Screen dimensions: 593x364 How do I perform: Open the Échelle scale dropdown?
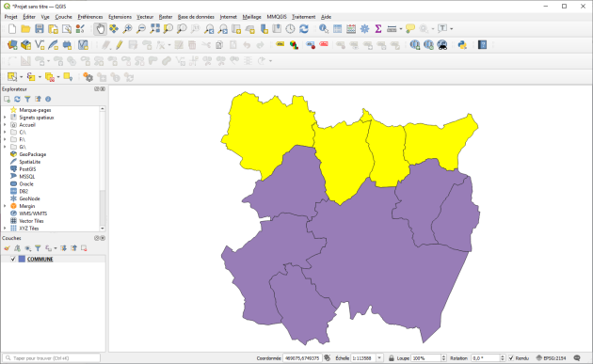pos(379,358)
